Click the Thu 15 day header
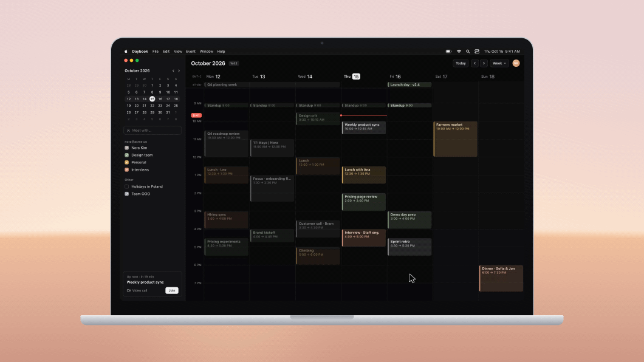644x362 pixels. tap(352, 77)
